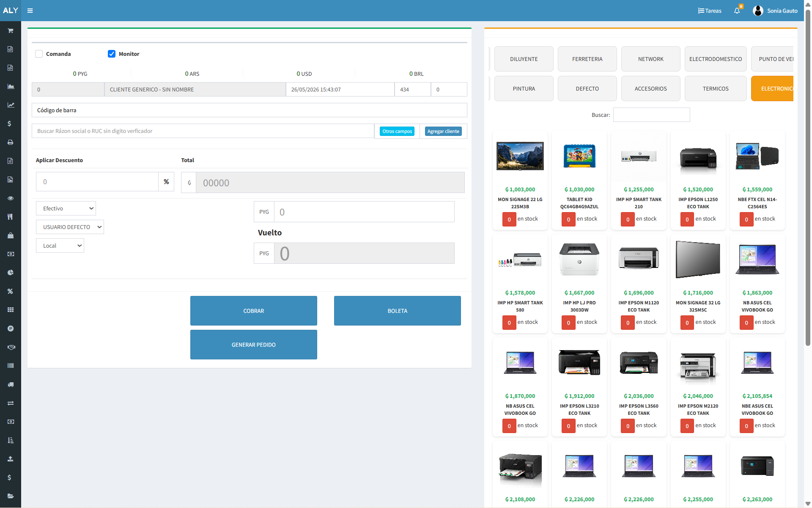Open the area chart sidebar icon
This screenshot has width=812, height=508.
[11, 86]
